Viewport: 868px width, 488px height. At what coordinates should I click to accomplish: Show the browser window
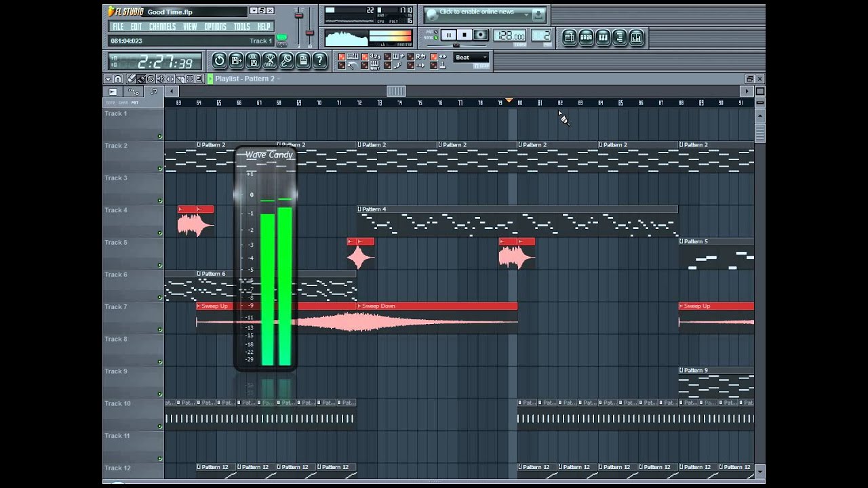tap(619, 37)
